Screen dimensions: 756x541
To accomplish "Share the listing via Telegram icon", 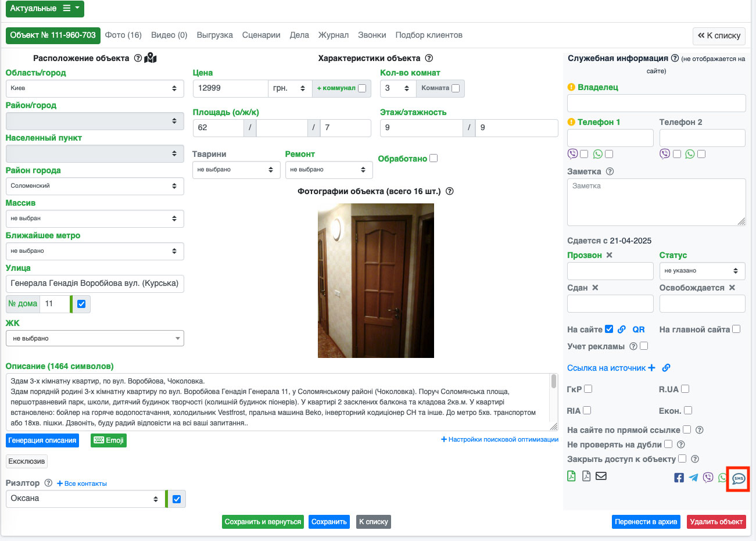I will point(693,478).
